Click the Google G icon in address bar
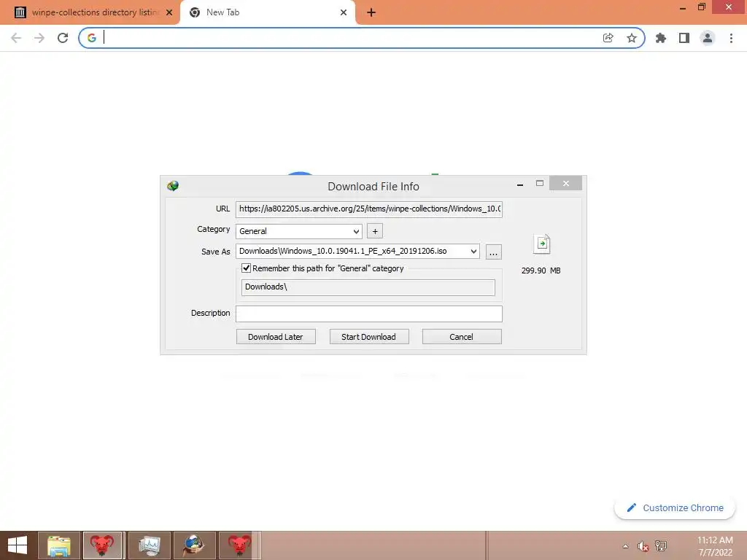Image resolution: width=747 pixels, height=560 pixels. 92,38
